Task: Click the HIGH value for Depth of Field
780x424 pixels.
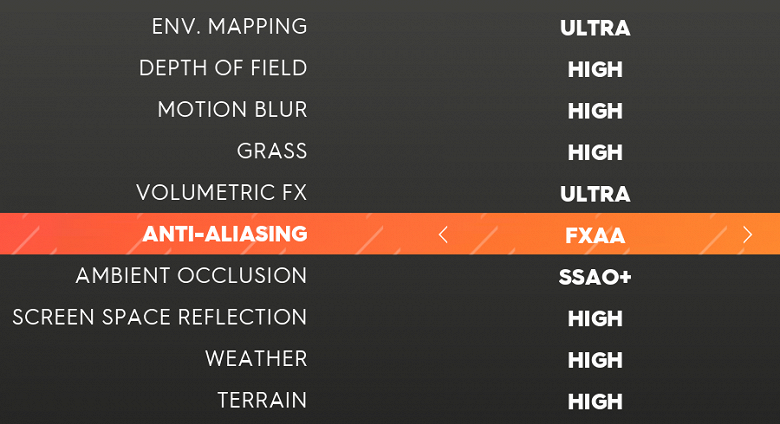Action: [x=595, y=70]
